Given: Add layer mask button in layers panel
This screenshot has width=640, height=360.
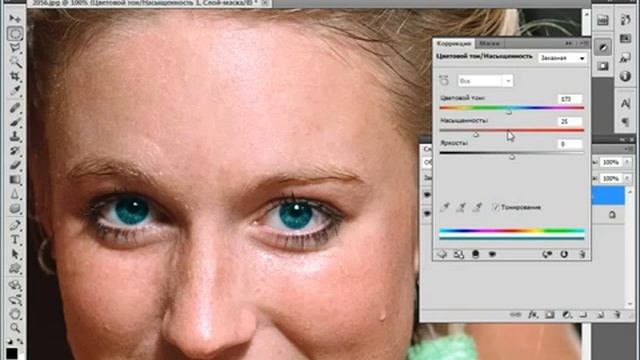Looking at the screenshot, I should (549, 315).
